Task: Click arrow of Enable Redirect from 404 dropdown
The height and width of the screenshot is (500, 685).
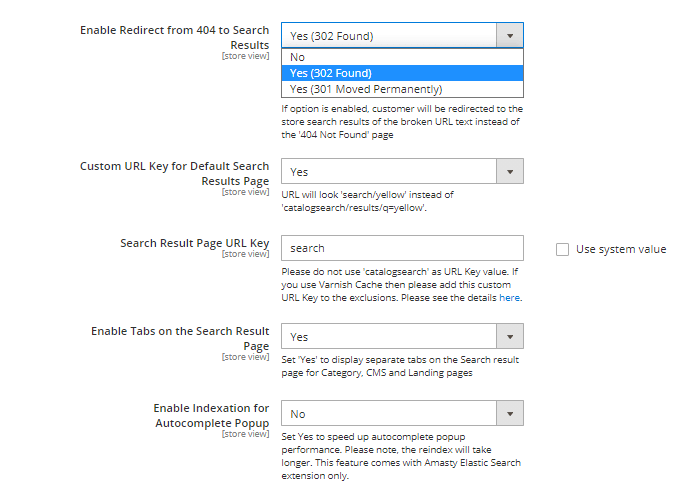Action: [510, 36]
